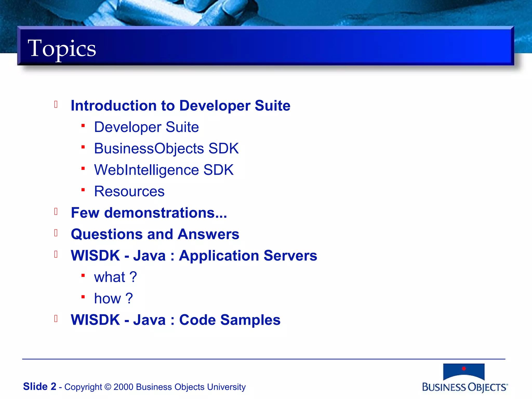532x399 pixels.
Task: Click WISDK Java Application Servers heading
Action: click(194, 256)
